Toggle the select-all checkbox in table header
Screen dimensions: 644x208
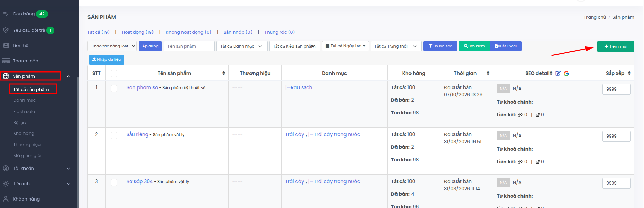click(x=114, y=74)
